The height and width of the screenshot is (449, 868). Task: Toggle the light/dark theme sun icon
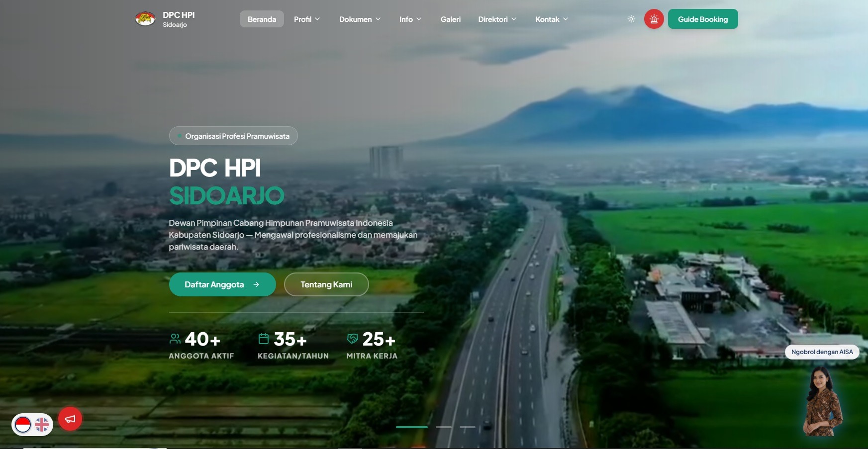(x=631, y=19)
